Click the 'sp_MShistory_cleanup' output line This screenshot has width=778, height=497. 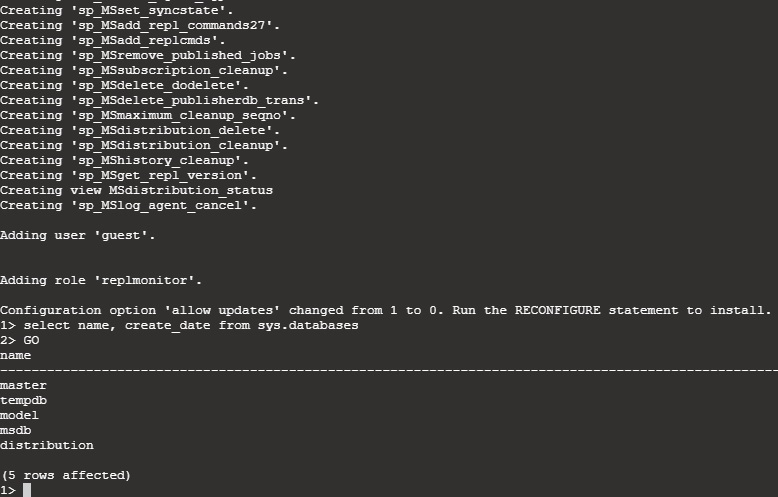(x=125, y=160)
